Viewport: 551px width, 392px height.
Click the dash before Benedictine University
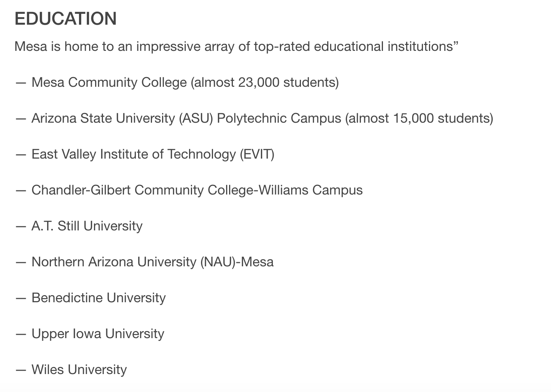(x=21, y=298)
